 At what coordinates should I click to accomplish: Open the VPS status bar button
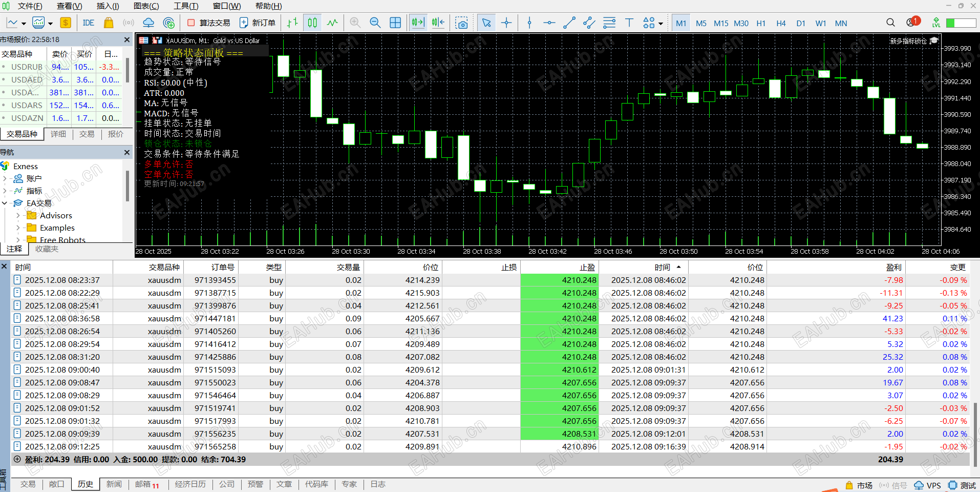pyautogui.click(x=928, y=485)
